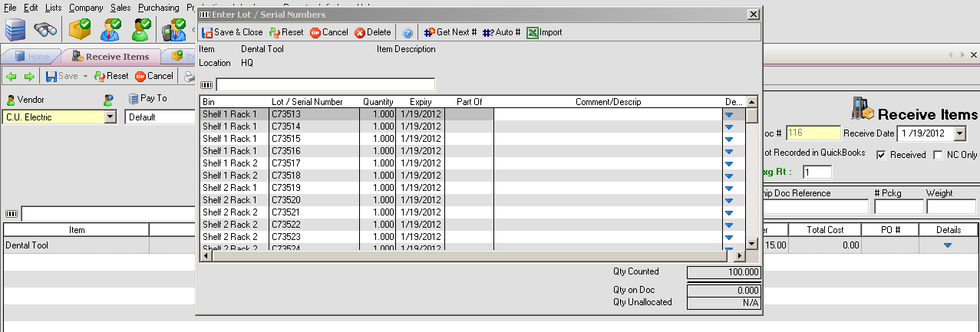Click Save & Close in serial numbers dialog
Image resolution: width=980 pixels, height=332 pixels.
(232, 32)
